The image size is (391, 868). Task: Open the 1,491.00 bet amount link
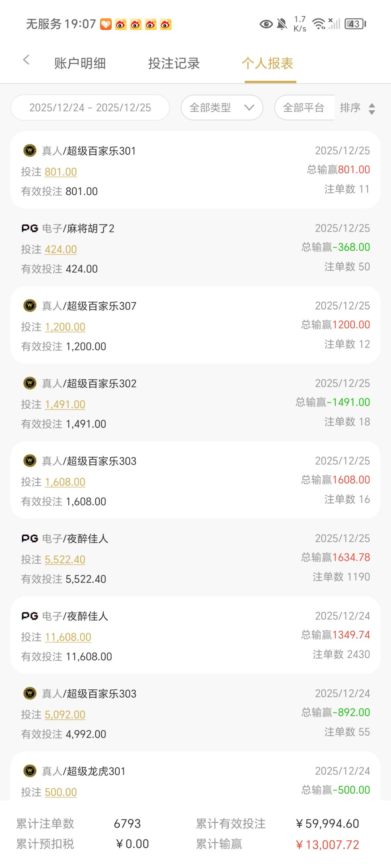(65, 404)
